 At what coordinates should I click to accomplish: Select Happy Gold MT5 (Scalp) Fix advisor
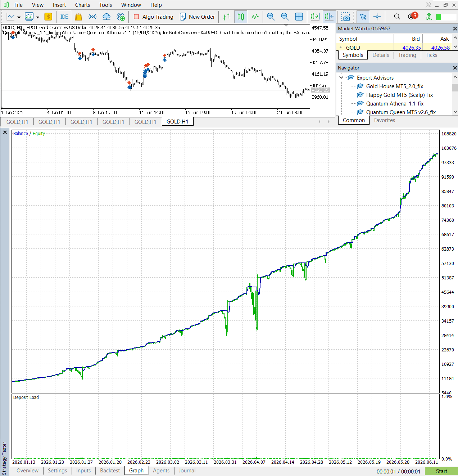click(399, 95)
